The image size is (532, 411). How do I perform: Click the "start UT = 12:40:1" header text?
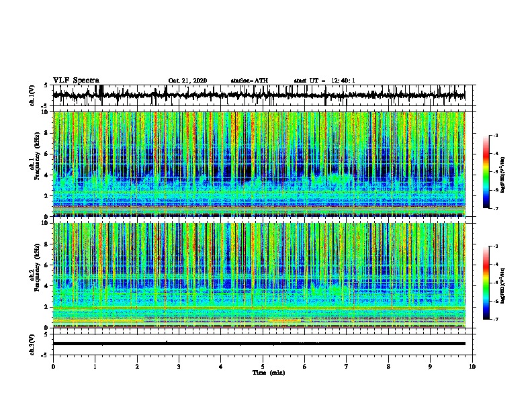[x=324, y=81]
